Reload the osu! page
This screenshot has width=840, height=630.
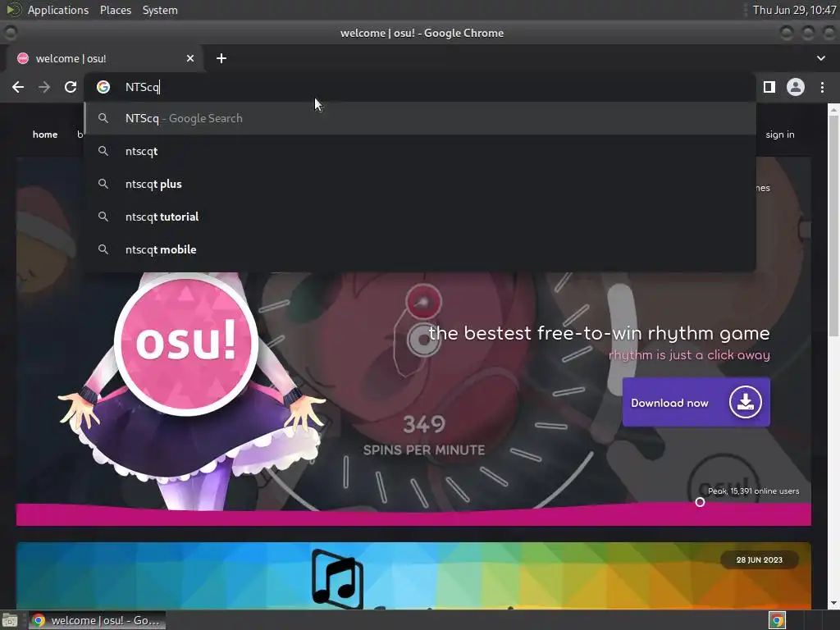[x=71, y=87]
